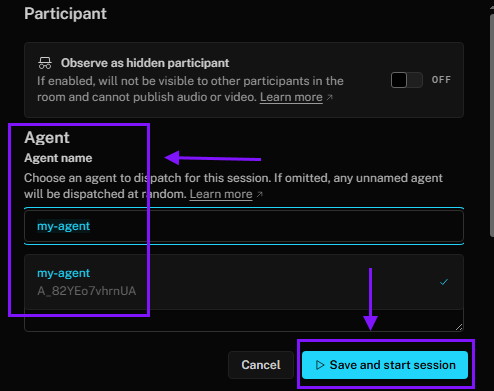Screen dimensions: 494x391
Task: Click the text area resize handle
Action: point(459,327)
